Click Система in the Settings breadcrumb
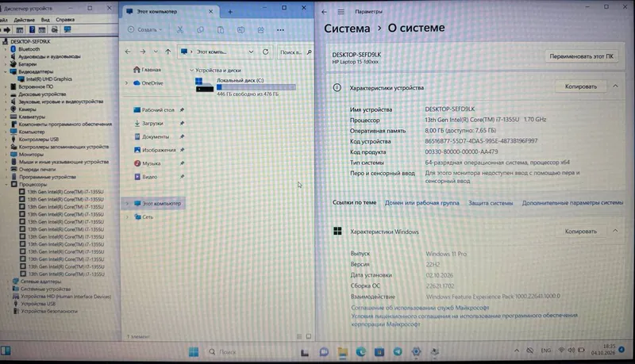Viewport: 635px width, 364px height. coord(347,29)
